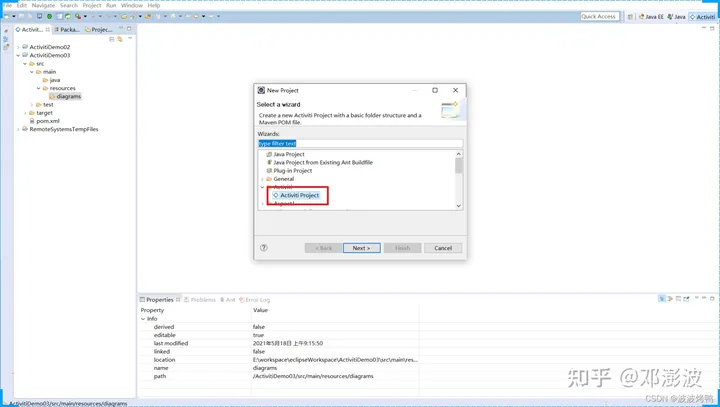This screenshot has width=720, height=407.
Task: Open the Project menu
Action: (92, 6)
